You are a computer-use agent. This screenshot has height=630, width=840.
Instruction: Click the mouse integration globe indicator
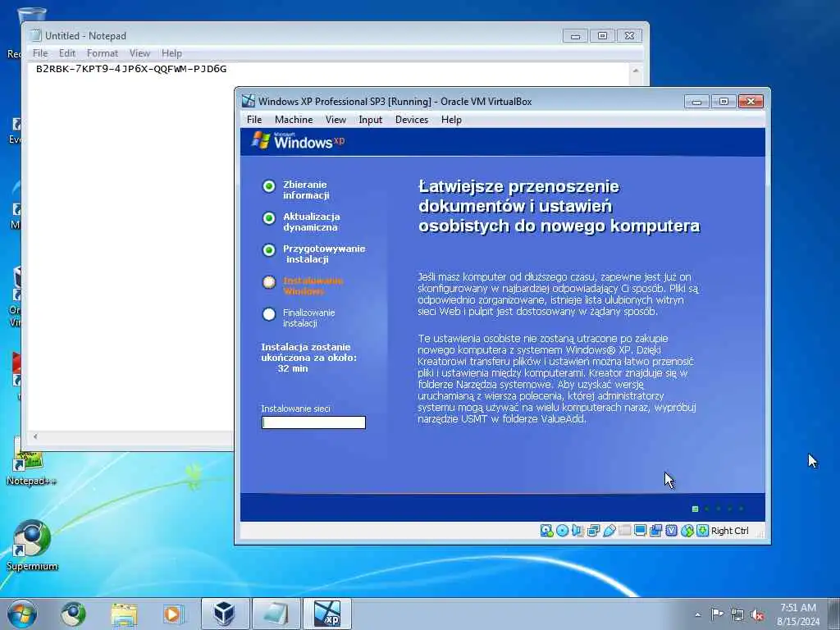(687, 531)
